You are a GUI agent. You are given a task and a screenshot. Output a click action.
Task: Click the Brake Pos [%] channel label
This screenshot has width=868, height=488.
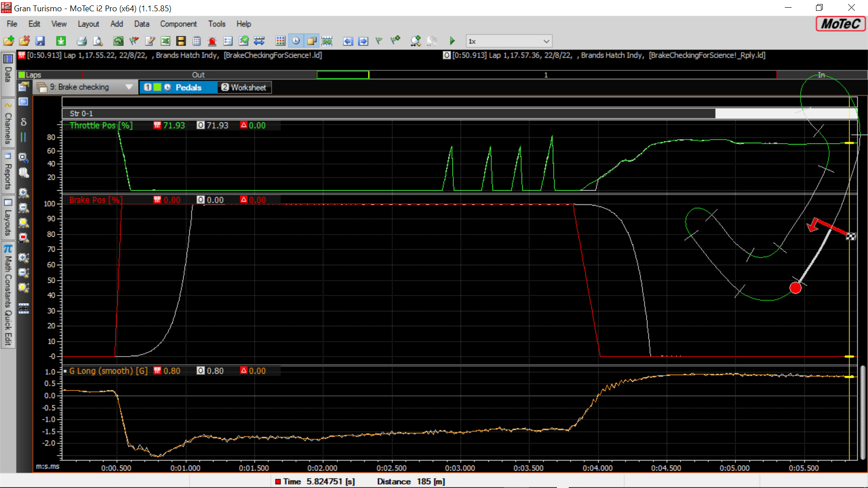click(x=95, y=200)
